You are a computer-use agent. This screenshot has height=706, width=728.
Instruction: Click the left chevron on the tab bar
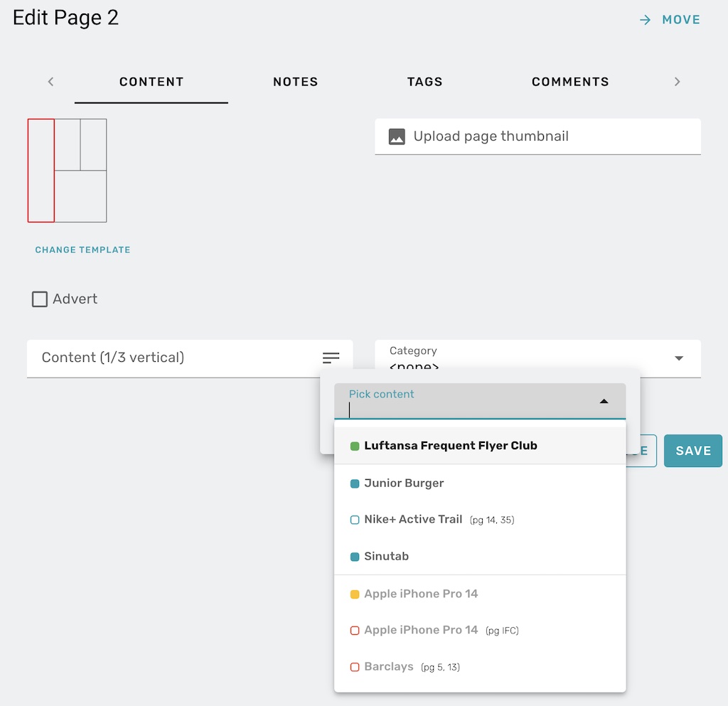(x=50, y=81)
